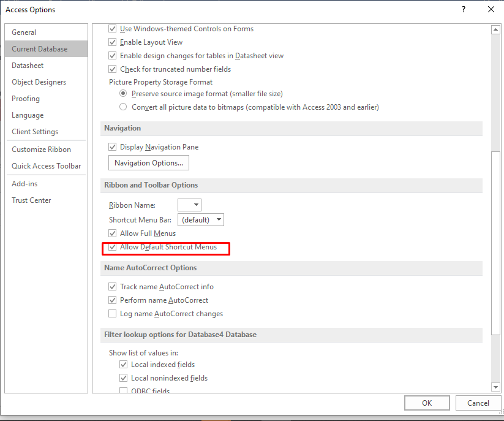
Task: Close the Access Options dialog
Action: 491,9
